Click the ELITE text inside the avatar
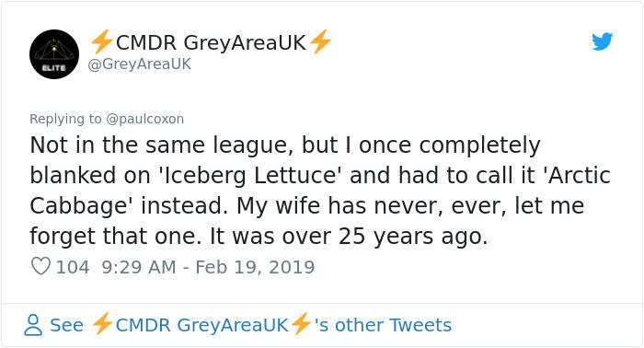Image resolution: width=644 pixels, height=348 pixels. pos(53,68)
